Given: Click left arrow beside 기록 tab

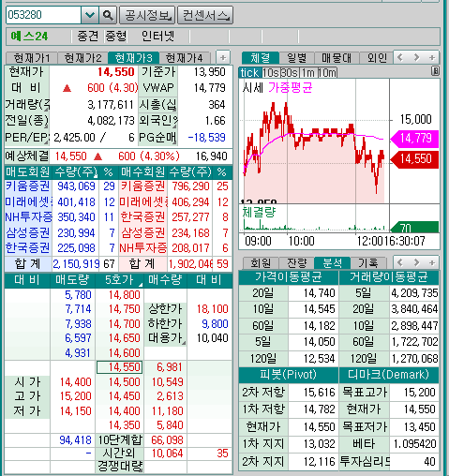Looking at the screenshot, I should 400,262.
